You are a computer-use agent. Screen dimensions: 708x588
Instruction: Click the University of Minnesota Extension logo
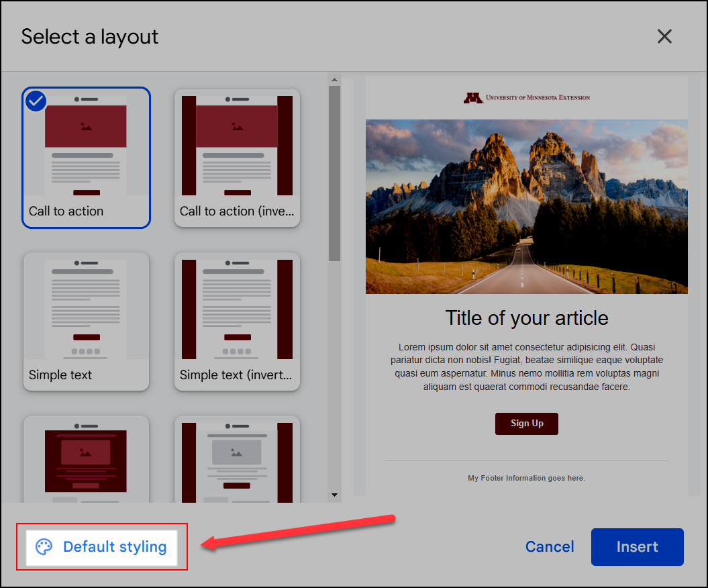coord(527,97)
